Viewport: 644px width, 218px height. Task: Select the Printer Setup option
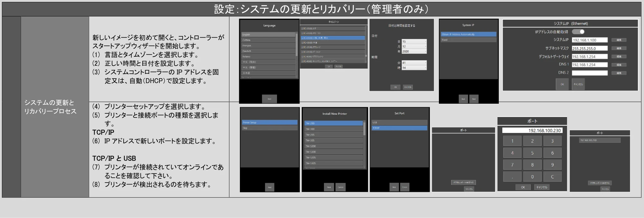[x=270, y=122]
